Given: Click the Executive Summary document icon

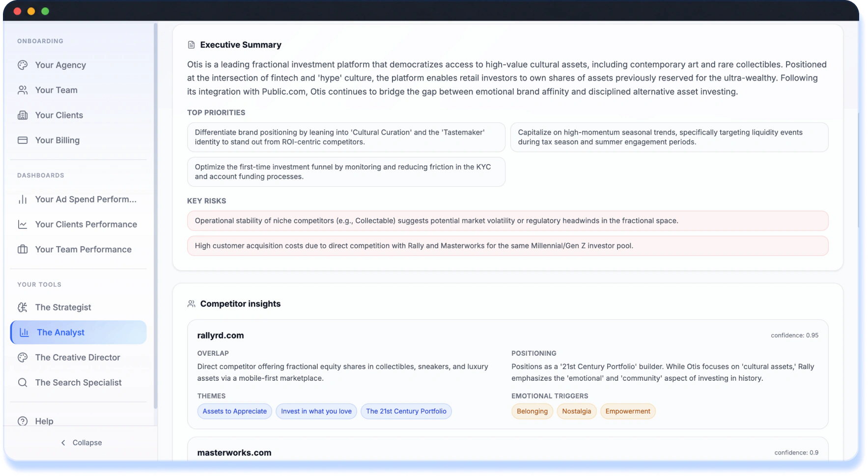Looking at the screenshot, I should pos(192,45).
